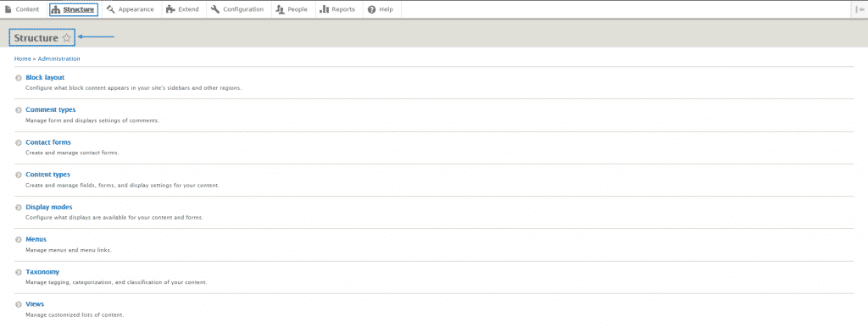Click the arrow bullet icon before Display modes
Viewport: 868px width, 328px height.
19,208
